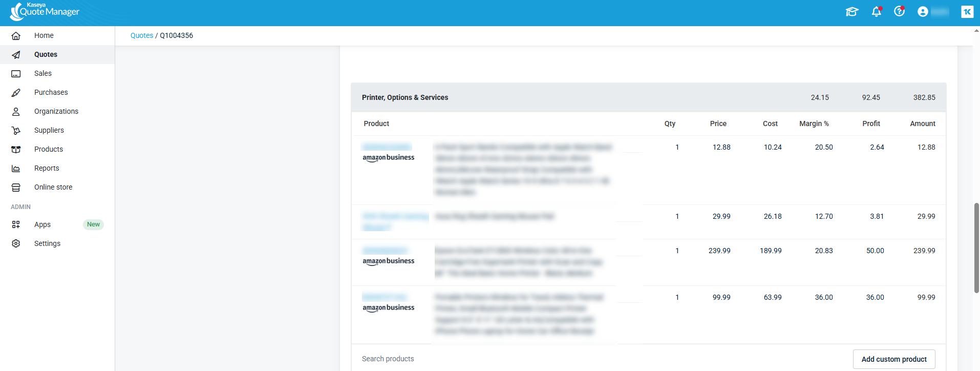
Task: Open the Sales section
Action: click(x=43, y=73)
